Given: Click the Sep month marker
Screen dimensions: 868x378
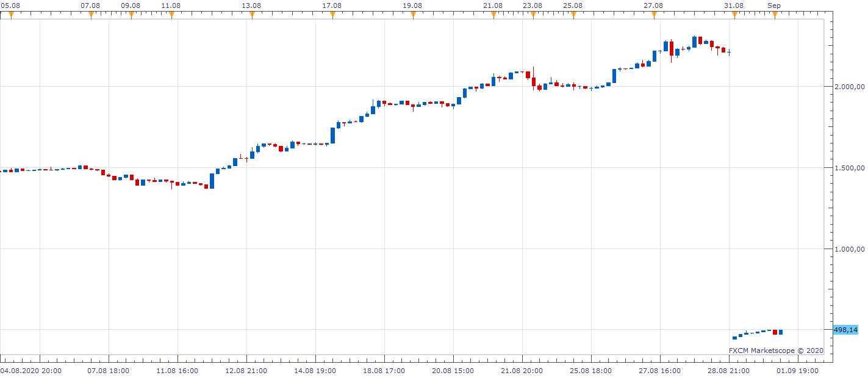Looking at the screenshot, I should [775, 15].
